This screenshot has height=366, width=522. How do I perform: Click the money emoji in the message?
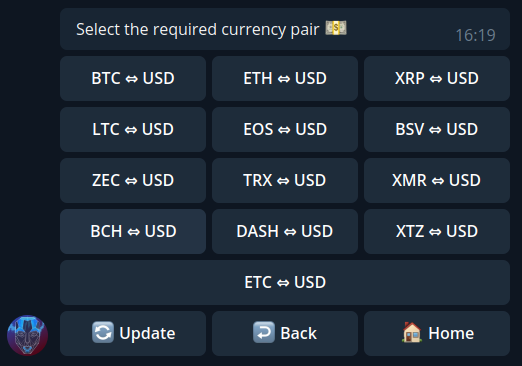coord(336,28)
